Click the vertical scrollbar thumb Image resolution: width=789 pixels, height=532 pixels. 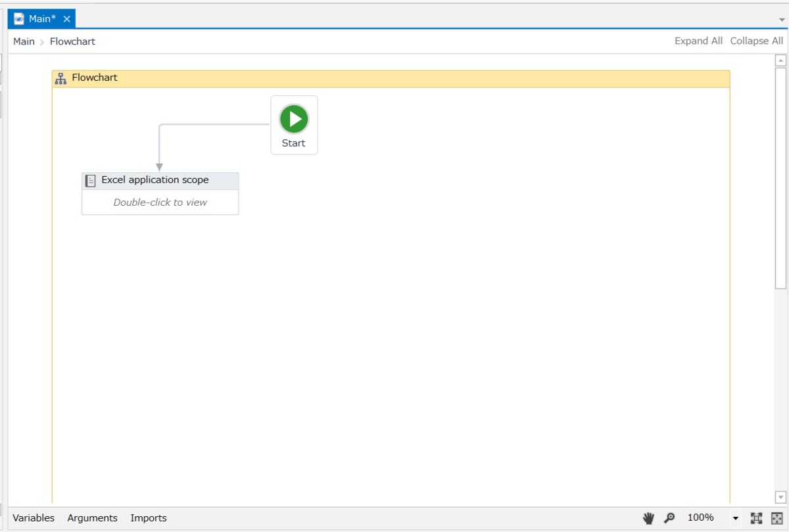780,178
